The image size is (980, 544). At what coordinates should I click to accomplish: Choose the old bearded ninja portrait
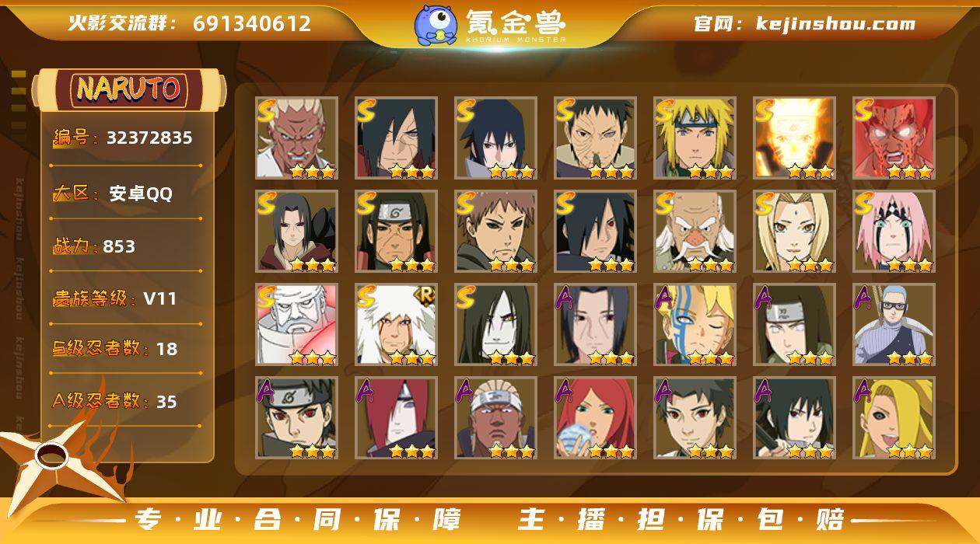click(695, 232)
